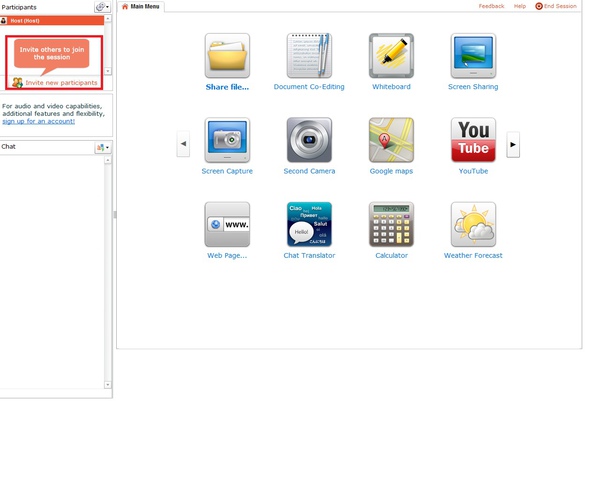Click the 'Chat' panel heading
600x480 pixels.
(8, 147)
